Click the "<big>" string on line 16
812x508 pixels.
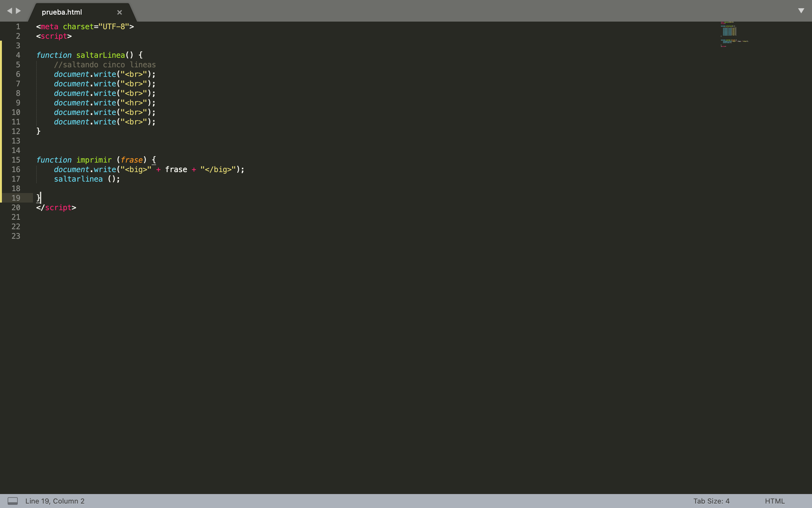[136, 169]
